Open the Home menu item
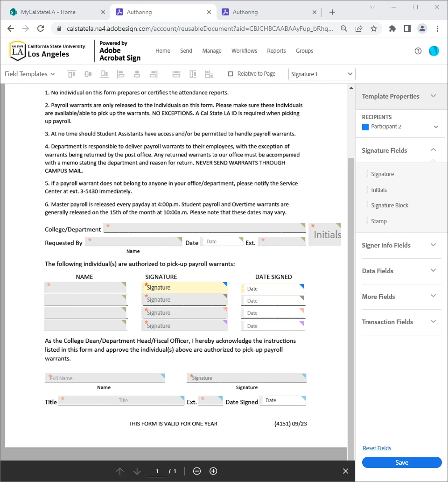This screenshot has width=448, height=482. [x=163, y=51]
